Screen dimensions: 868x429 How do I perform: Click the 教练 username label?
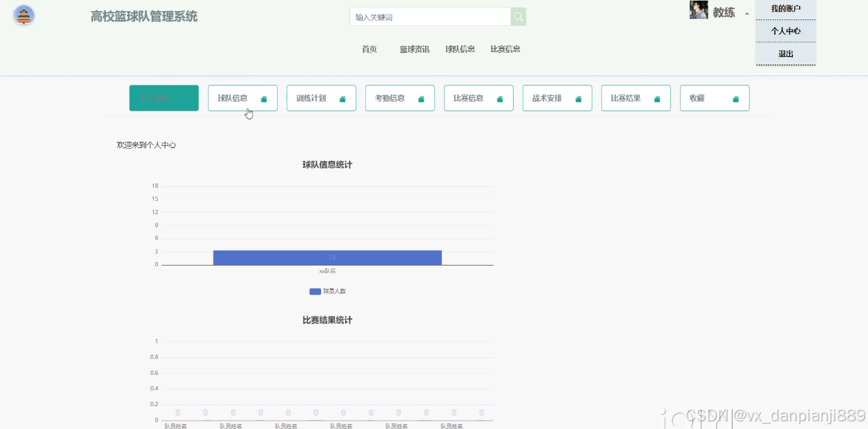click(x=724, y=13)
